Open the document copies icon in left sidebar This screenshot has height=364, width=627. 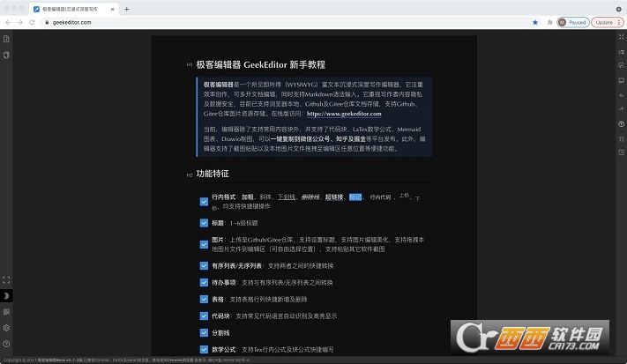coord(6,55)
